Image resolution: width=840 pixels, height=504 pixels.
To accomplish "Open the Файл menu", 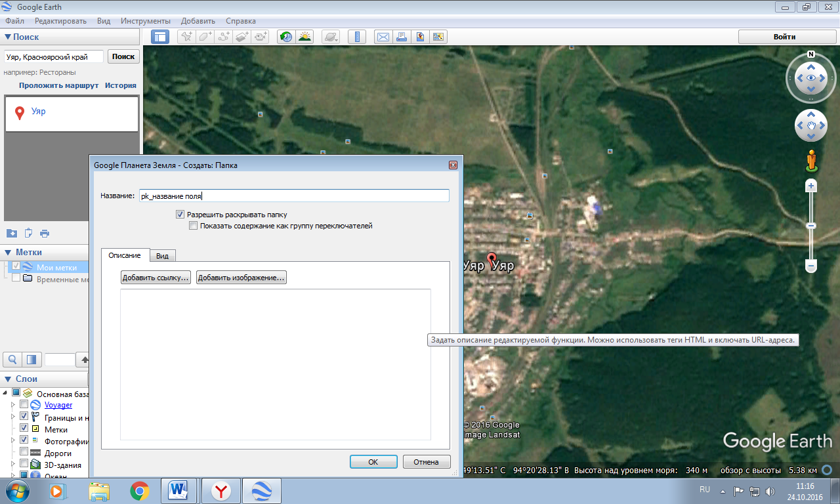I will [x=14, y=21].
